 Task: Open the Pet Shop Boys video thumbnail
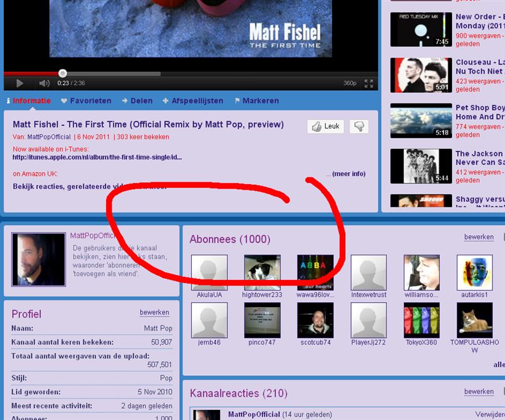[x=421, y=121]
